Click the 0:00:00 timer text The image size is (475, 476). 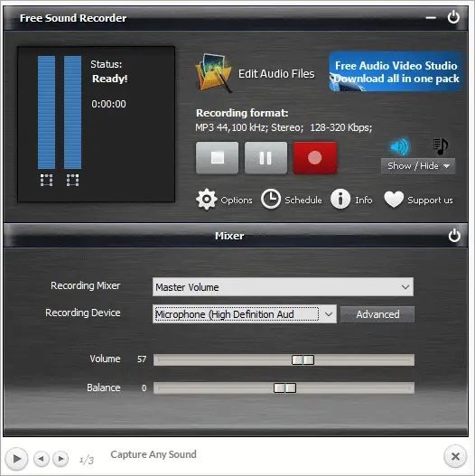pos(108,104)
